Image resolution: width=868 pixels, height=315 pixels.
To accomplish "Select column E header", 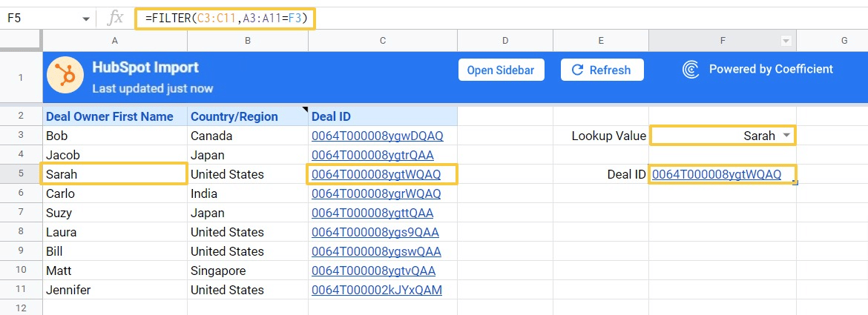I will 601,40.
